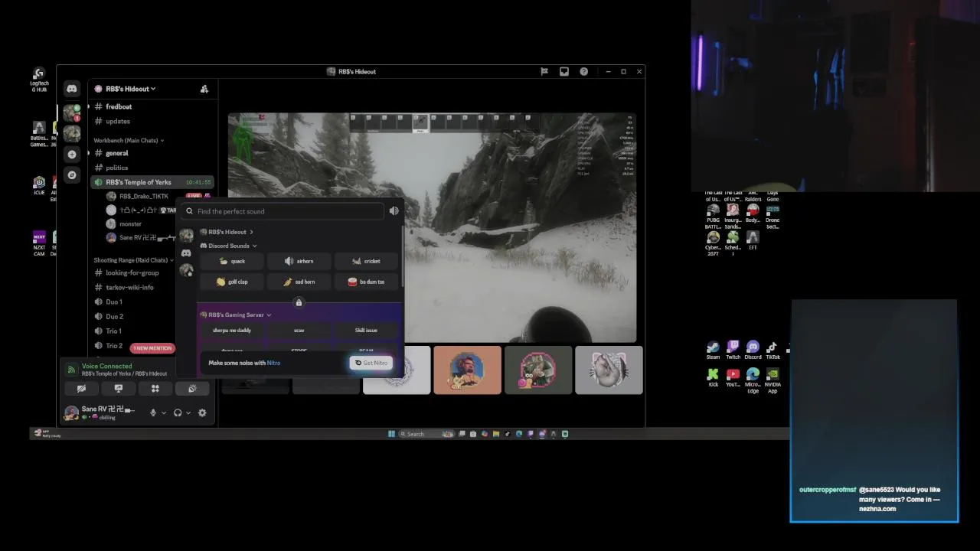Click the soundboard button in voice panel
This screenshot has height=551, width=980.
click(x=192, y=389)
